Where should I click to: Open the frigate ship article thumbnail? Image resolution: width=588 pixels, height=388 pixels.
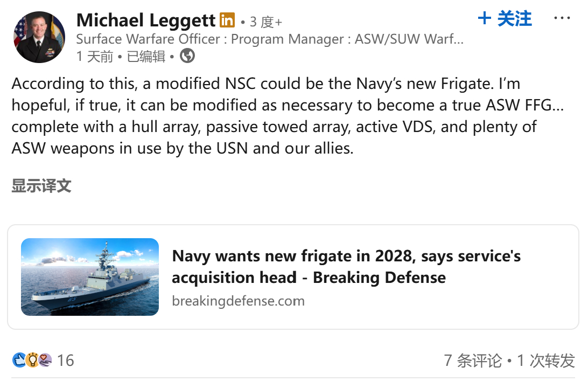tap(90, 277)
